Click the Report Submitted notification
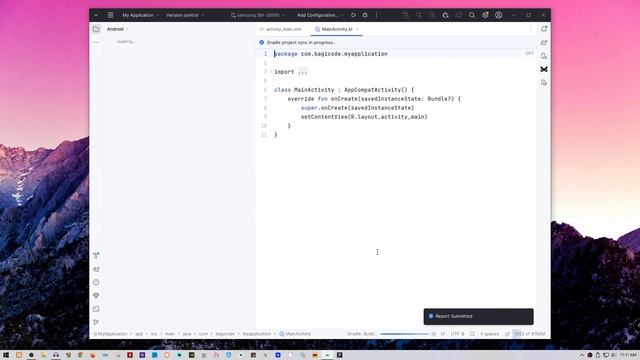The height and width of the screenshot is (360, 640). coord(478,316)
